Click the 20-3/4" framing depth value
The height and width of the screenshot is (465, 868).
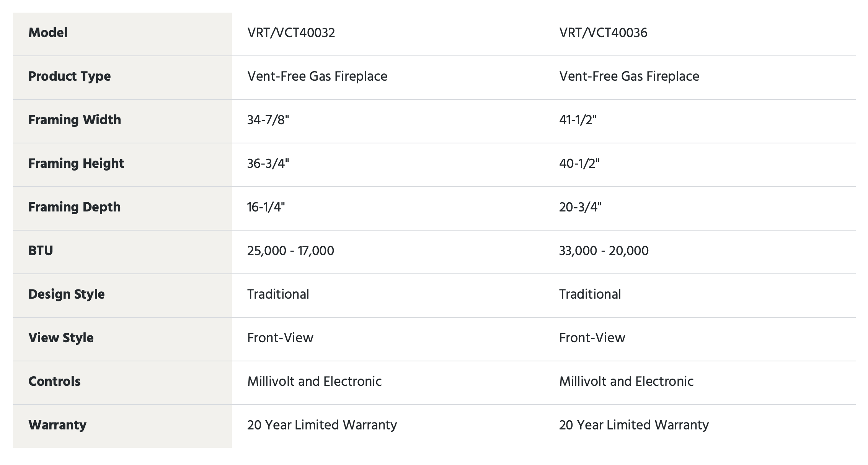pyautogui.click(x=580, y=207)
